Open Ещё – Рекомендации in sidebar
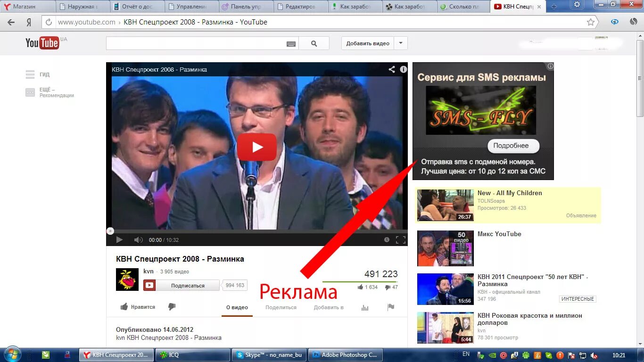The height and width of the screenshot is (362, 644). tap(50, 92)
